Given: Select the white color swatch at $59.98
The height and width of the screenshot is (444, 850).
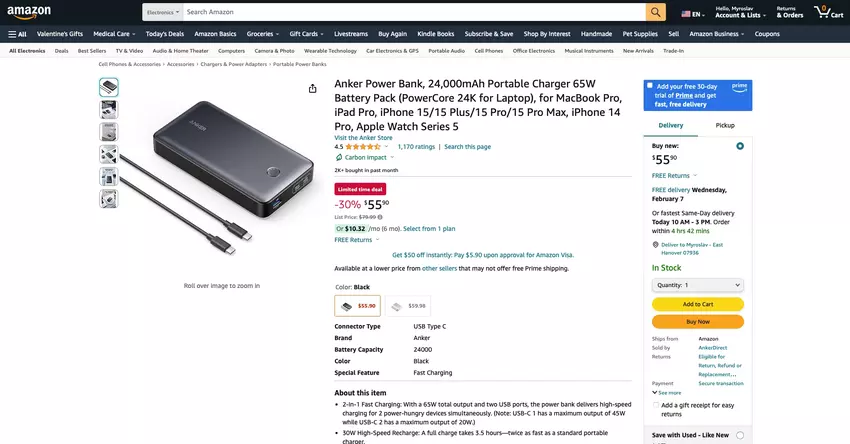Looking at the screenshot, I should 408,306.
